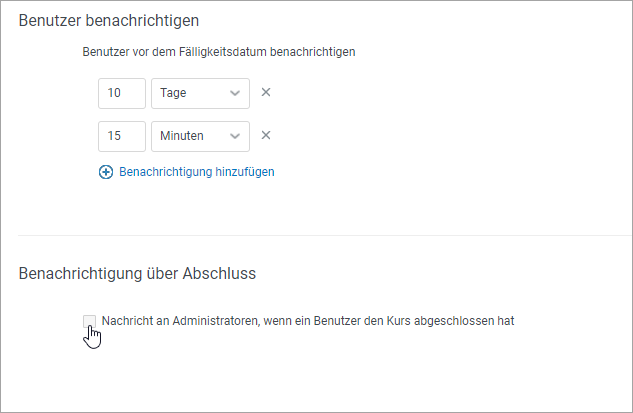This screenshot has height=413, width=633.
Task: Click the Benutzer benachrichtigen heading
Action: coord(109,20)
